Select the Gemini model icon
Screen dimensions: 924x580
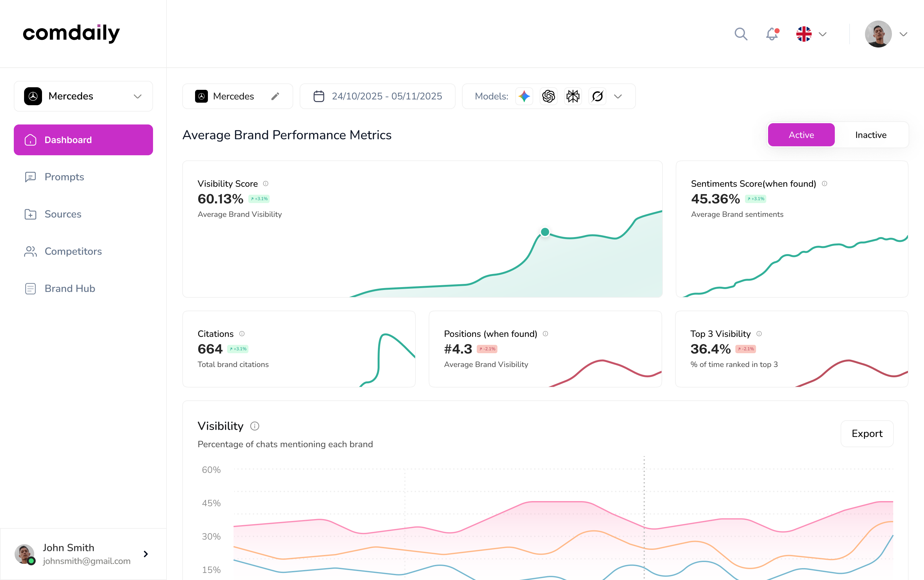[x=524, y=96]
